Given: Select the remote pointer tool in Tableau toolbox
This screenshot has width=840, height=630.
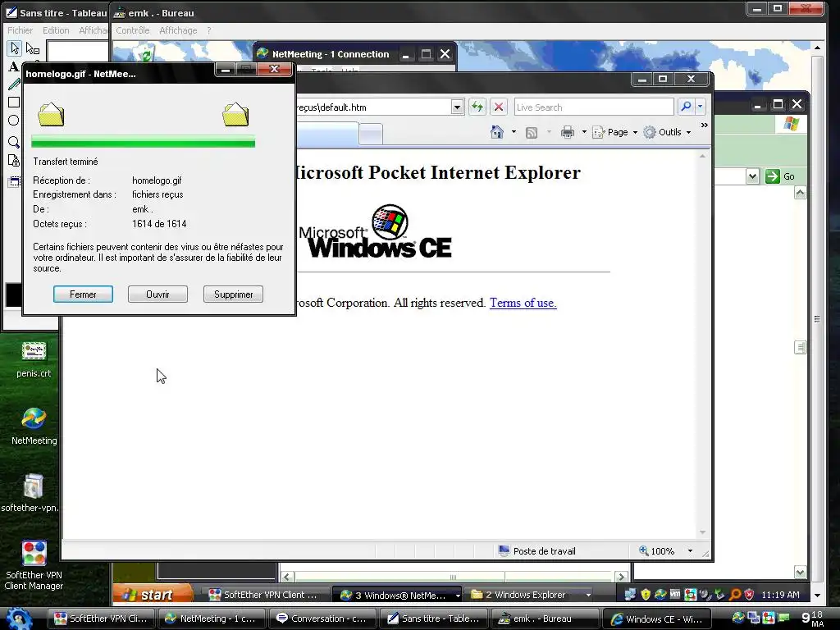Looking at the screenshot, I should [x=33, y=48].
